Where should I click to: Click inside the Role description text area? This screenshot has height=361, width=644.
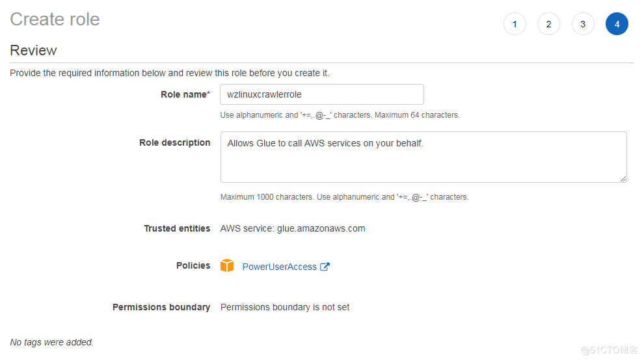click(x=423, y=157)
